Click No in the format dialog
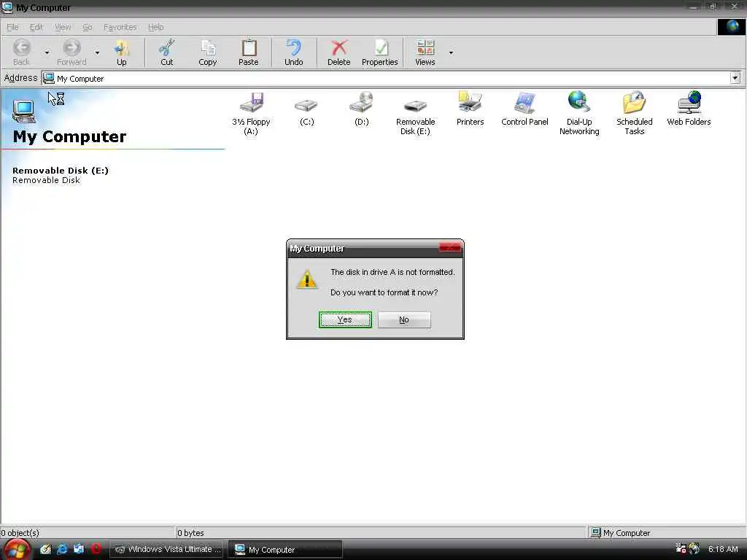The width and height of the screenshot is (747, 560). pos(404,319)
